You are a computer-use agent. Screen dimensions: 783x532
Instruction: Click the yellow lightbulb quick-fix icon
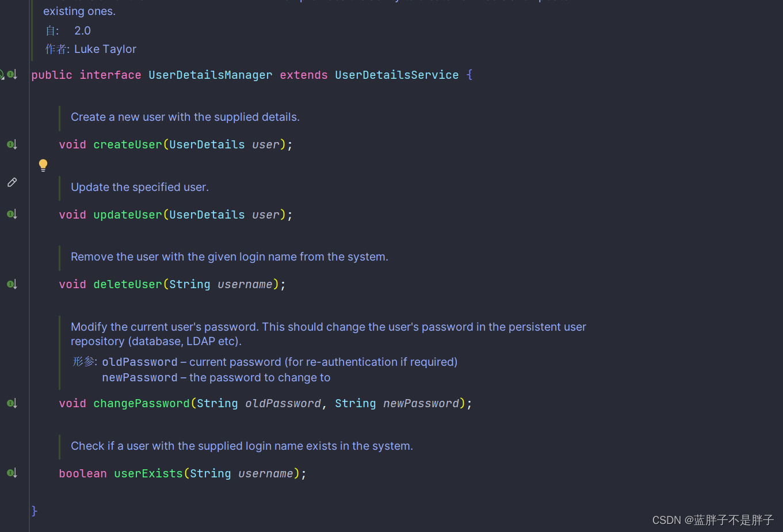43,166
